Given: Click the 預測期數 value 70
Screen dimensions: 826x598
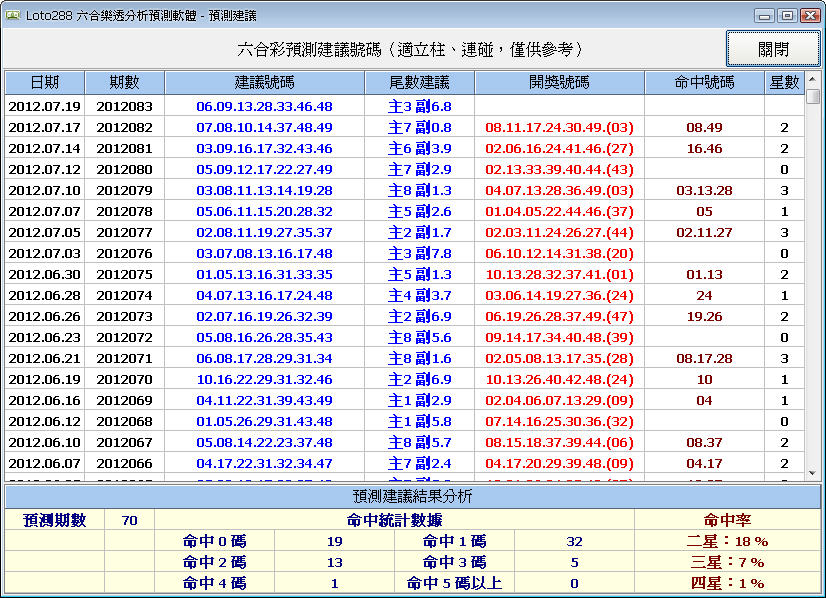Looking at the screenshot, I should click(129, 520).
